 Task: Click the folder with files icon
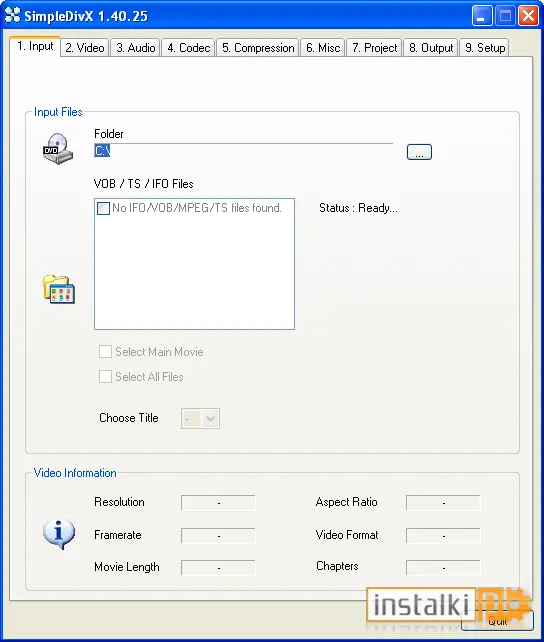coord(59,289)
